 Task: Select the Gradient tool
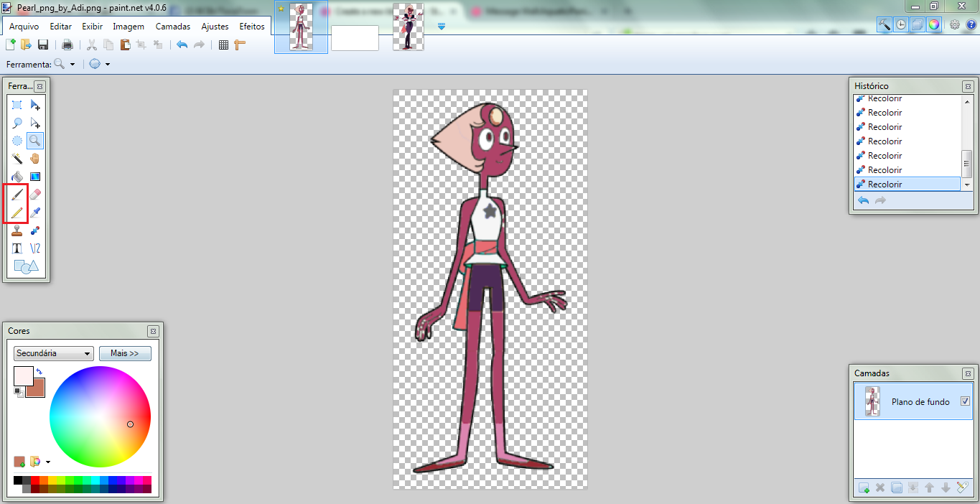coord(35,177)
